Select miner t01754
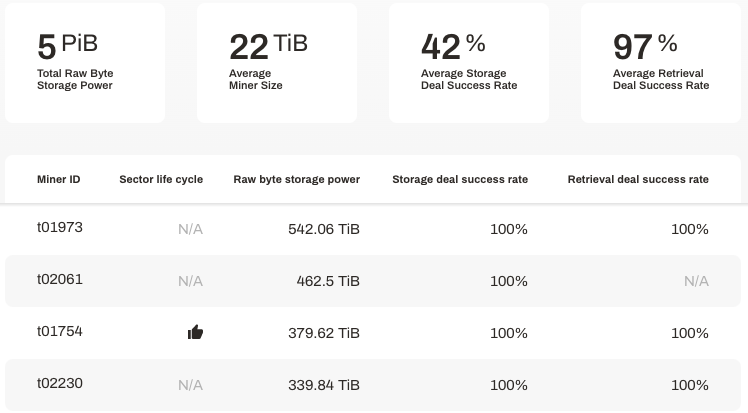Image resolution: width=748 pixels, height=413 pixels. (60, 332)
